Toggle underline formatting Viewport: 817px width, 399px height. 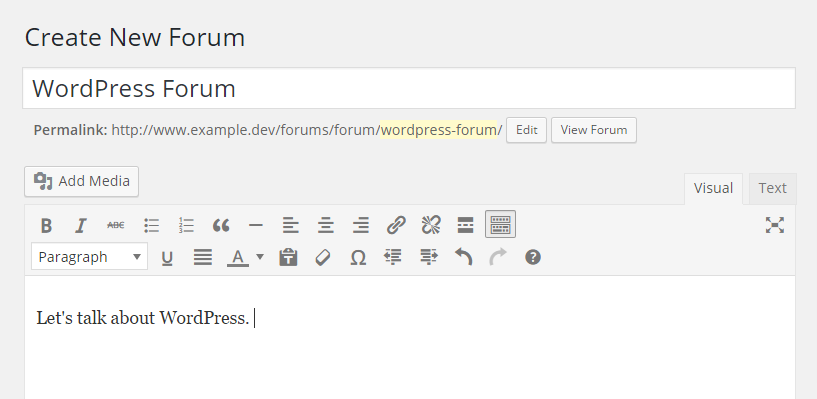[167, 257]
